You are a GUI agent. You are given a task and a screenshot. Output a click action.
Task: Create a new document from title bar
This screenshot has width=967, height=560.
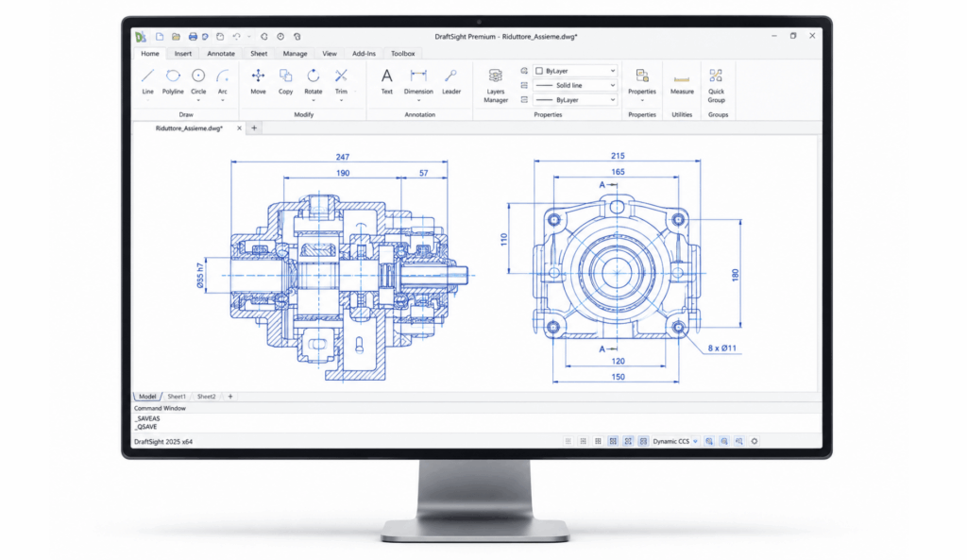[x=159, y=37]
